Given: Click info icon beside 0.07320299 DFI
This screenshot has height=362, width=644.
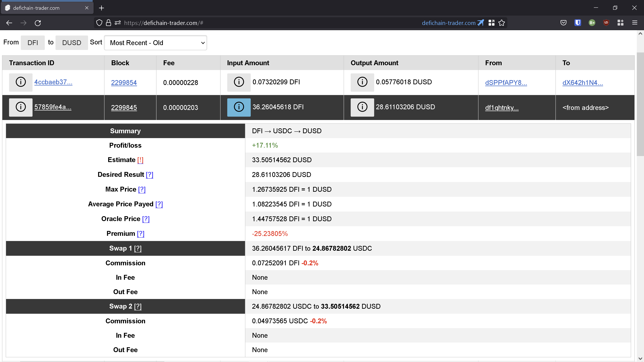Looking at the screenshot, I should [x=238, y=82].
